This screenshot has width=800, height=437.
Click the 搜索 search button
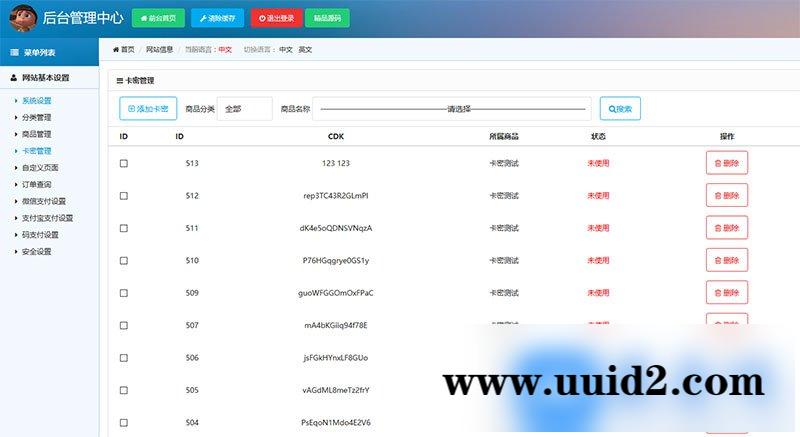(620, 108)
